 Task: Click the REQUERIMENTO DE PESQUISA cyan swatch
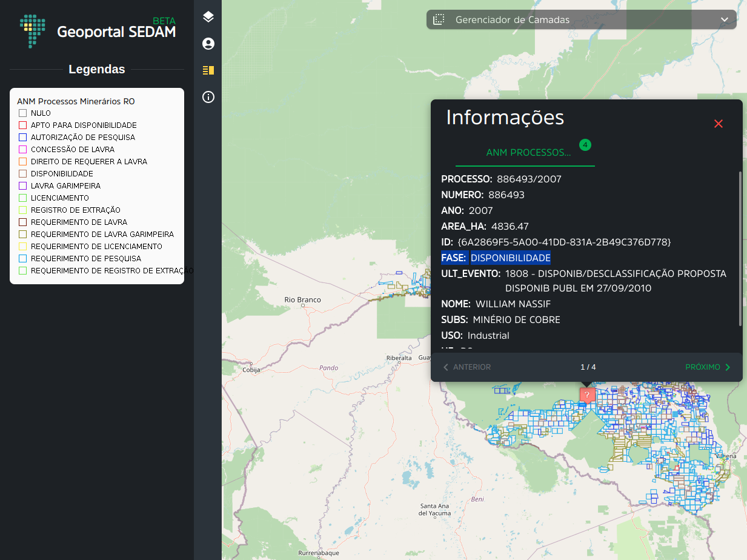pos(22,259)
